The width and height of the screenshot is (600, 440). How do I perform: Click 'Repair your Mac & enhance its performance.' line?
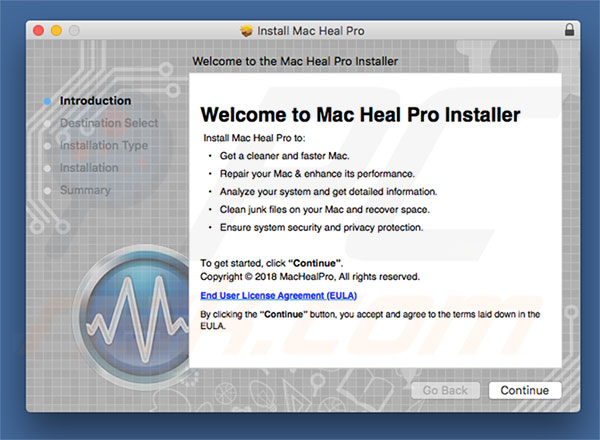tap(317, 174)
